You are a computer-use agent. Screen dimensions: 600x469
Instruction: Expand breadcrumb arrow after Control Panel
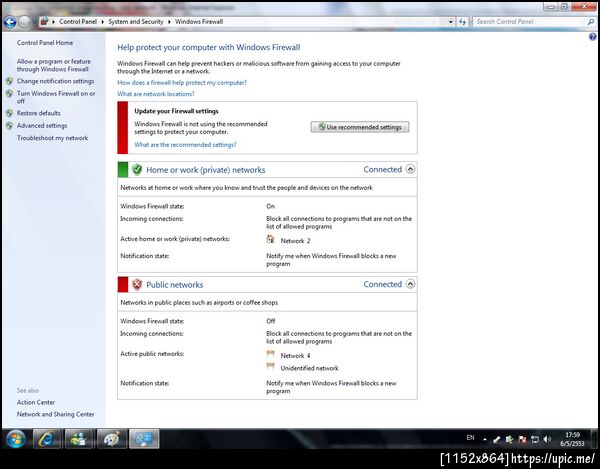pyautogui.click(x=103, y=22)
